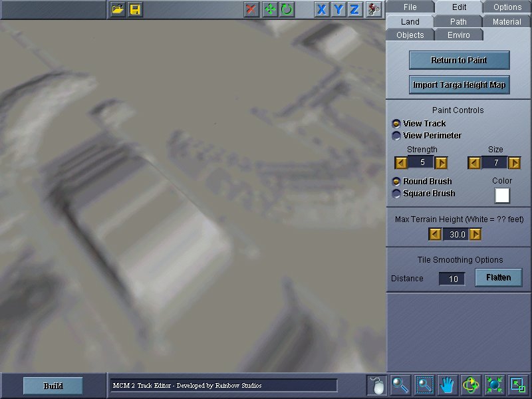Open the File tab
Image resolution: width=532 pixels, height=399 pixels.
410,7
